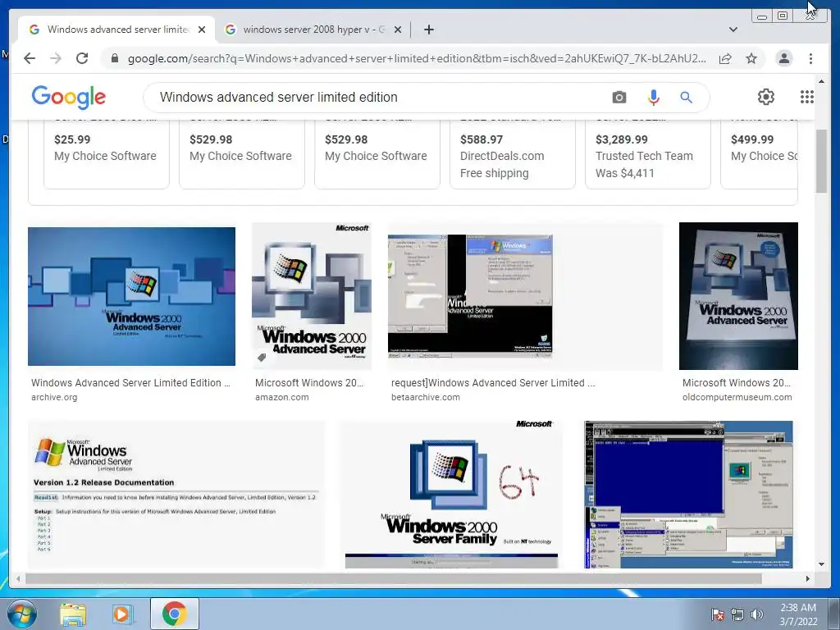840x630 pixels.
Task: Open the Windows Start menu
Action: point(21,614)
